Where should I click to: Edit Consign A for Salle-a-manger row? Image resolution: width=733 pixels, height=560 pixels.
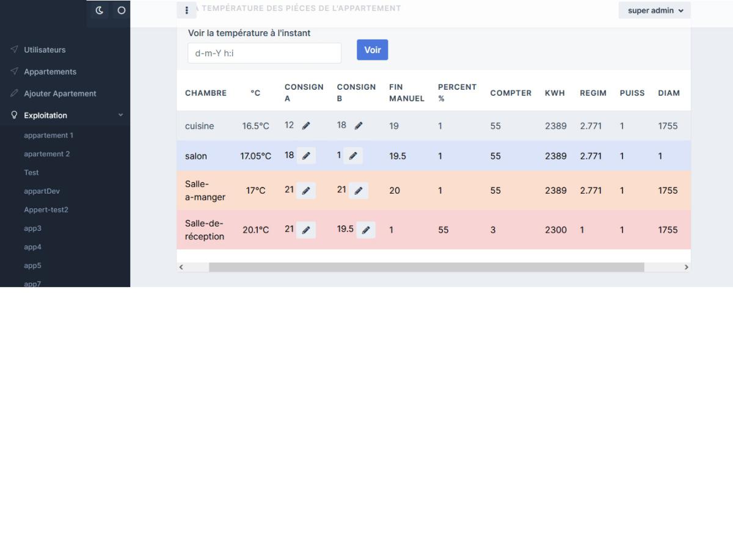(x=306, y=191)
